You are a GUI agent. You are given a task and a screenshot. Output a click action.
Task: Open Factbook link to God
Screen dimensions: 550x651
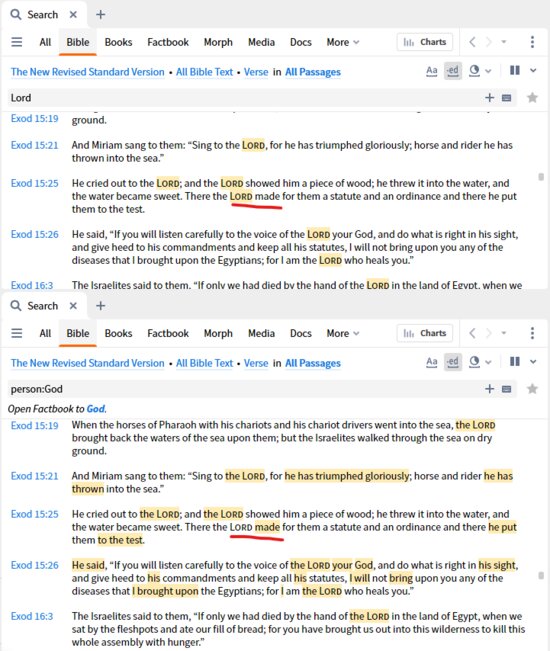[96, 409]
